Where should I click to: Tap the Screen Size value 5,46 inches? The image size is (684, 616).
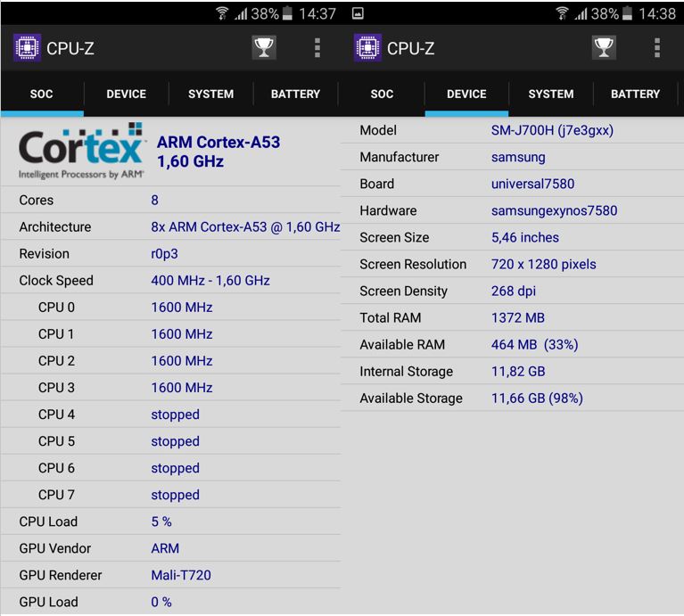[524, 238]
